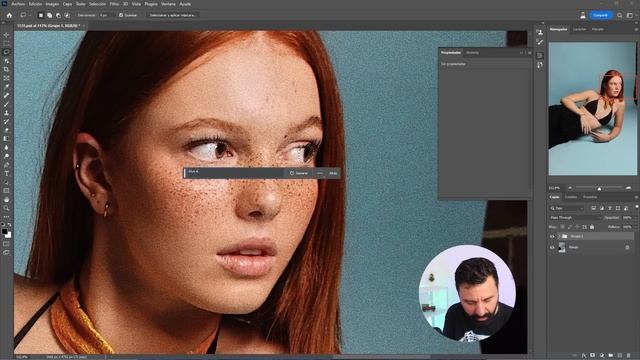Open Ventana menu
This screenshot has width=640, height=360.
(168, 4)
